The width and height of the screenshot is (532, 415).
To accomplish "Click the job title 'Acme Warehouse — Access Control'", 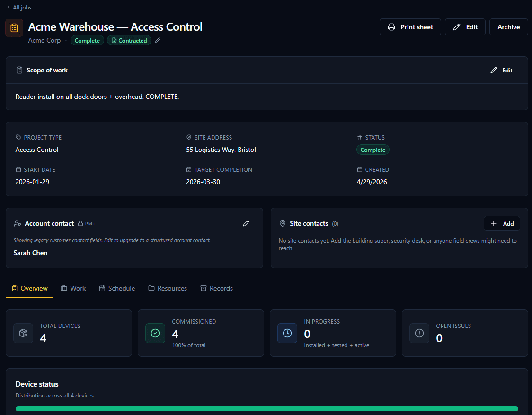I will pos(115,27).
